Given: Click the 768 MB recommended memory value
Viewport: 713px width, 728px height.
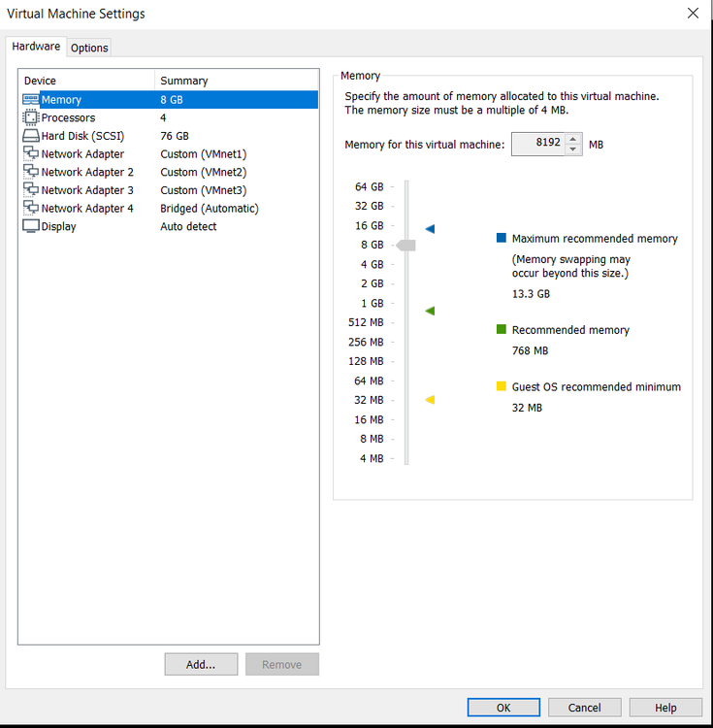Looking at the screenshot, I should 530,350.
